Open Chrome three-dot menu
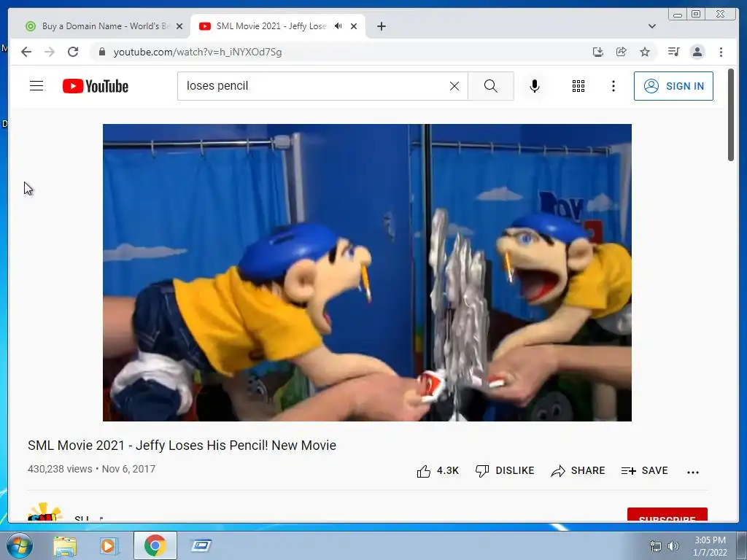This screenshot has width=747, height=560. [x=721, y=52]
